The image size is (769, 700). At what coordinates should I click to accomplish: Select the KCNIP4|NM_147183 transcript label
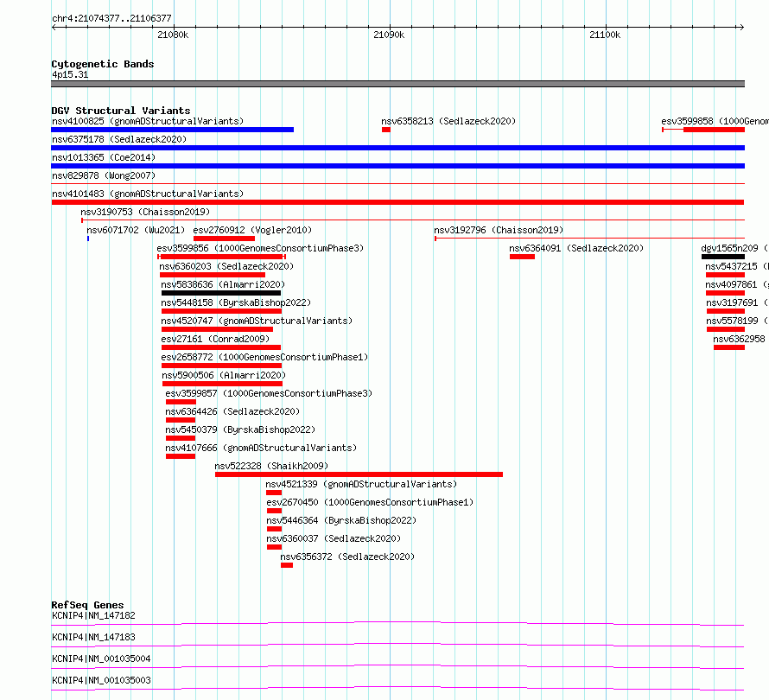point(93,637)
